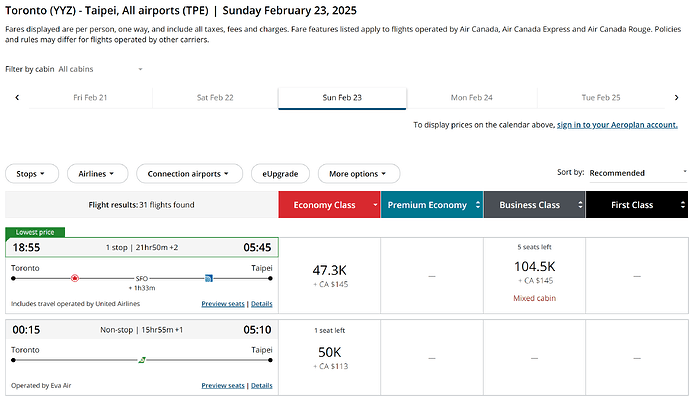Sort by Premium Economy arrows icon

[x=478, y=205]
